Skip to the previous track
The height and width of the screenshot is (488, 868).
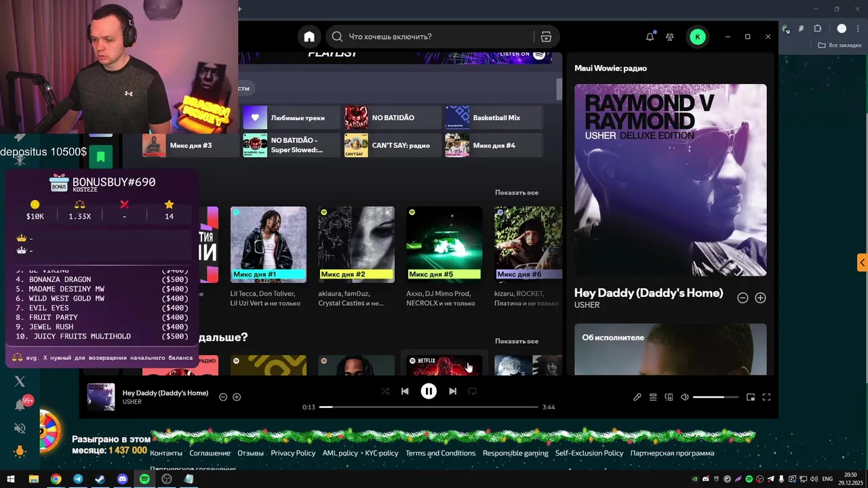pyautogui.click(x=405, y=391)
